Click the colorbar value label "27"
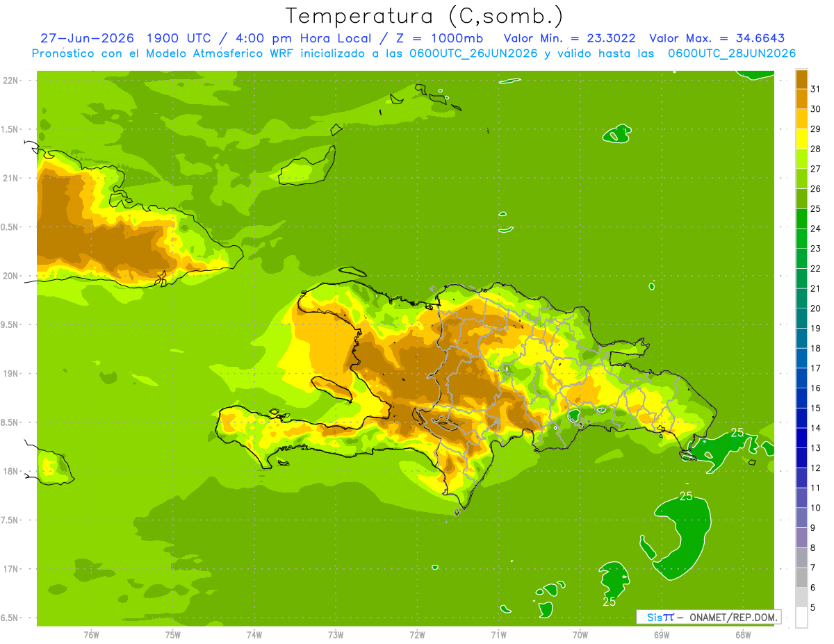Viewport: 834px width, 644px height. 816,169
